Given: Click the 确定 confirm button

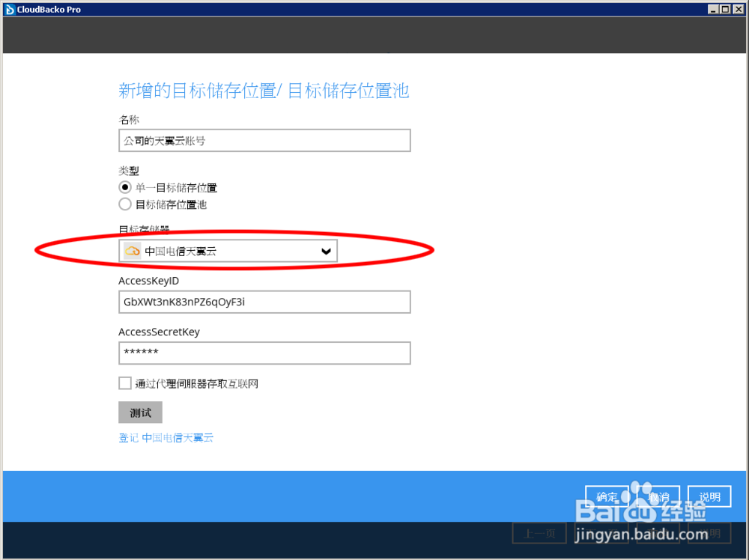Looking at the screenshot, I should [x=607, y=496].
